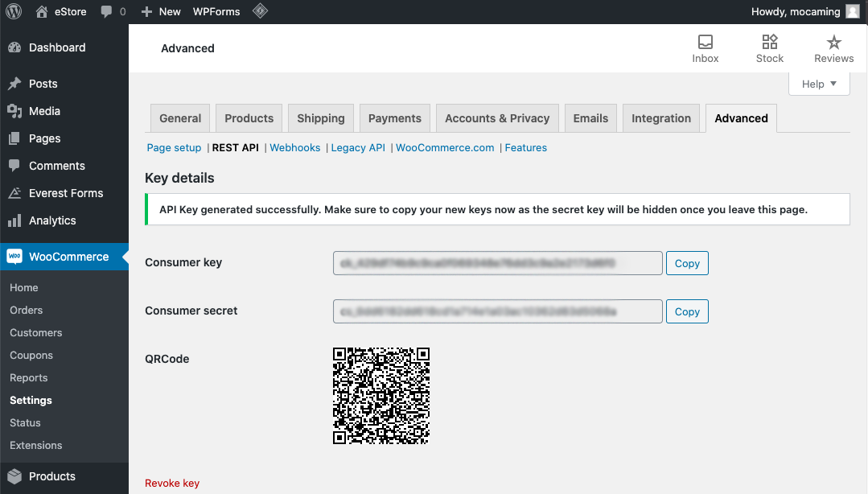The image size is (868, 494).
Task: Click the Products box icon in sidebar
Action: pos(15,476)
